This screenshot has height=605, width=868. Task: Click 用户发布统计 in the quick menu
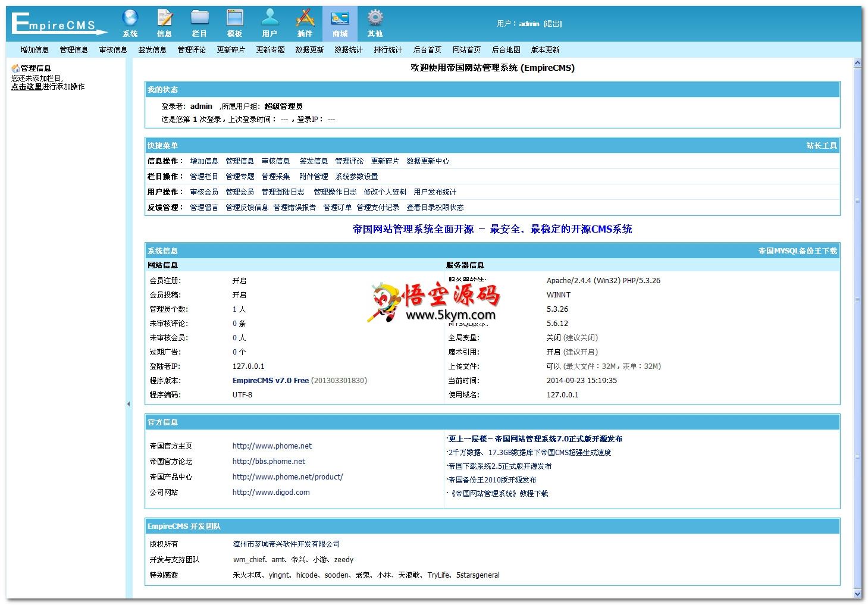pos(435,192)
